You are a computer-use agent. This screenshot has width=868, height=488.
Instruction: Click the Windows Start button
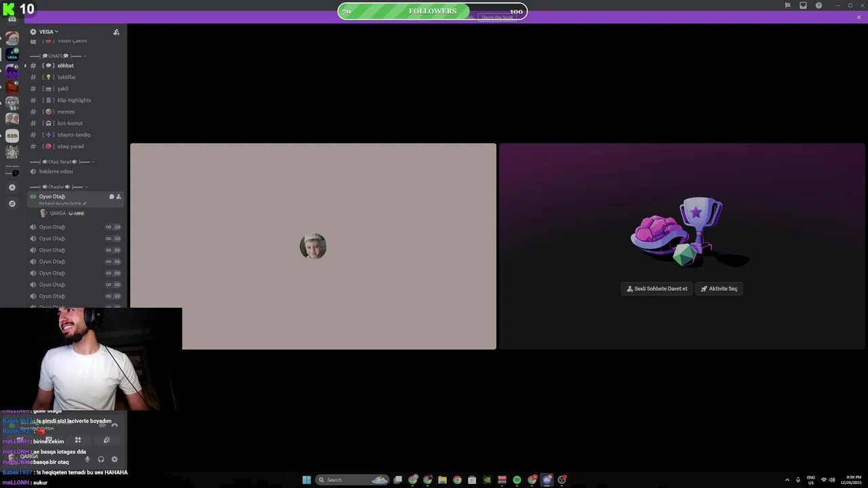pyautogui.click(x=307, y=480)
